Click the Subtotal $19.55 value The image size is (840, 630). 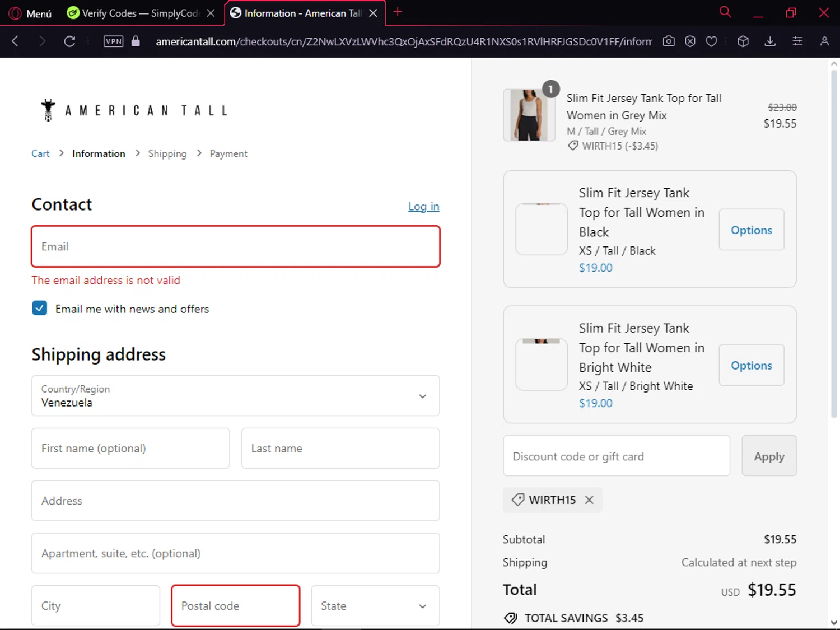coord(780,539)
